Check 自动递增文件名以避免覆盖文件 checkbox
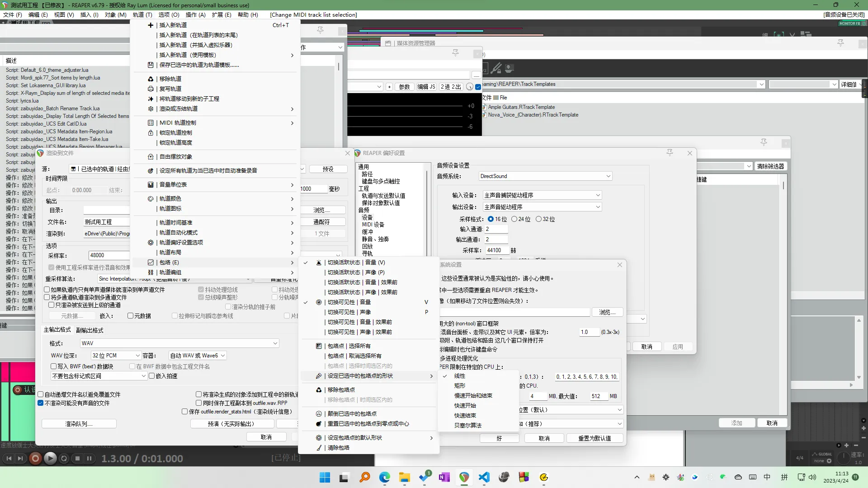The height and width of the screenshot is (488, 868). [x=41, y=394]
